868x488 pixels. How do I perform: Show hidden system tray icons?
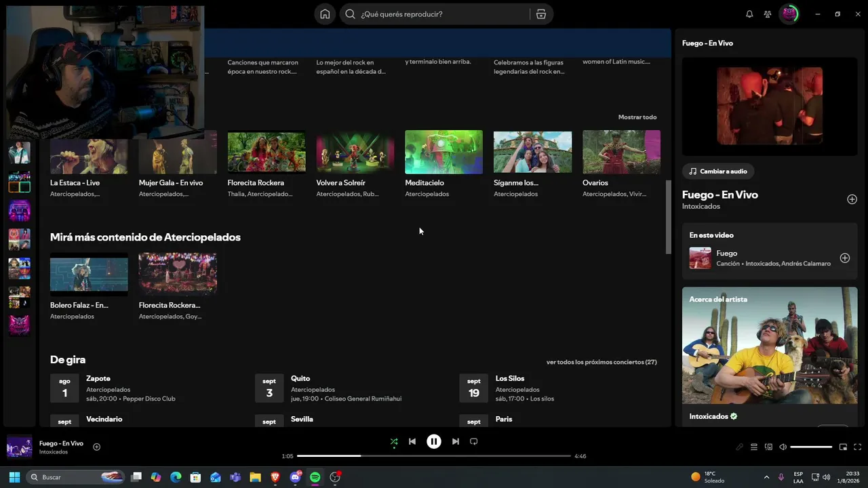pyautogui.click(x=766, y=477)
